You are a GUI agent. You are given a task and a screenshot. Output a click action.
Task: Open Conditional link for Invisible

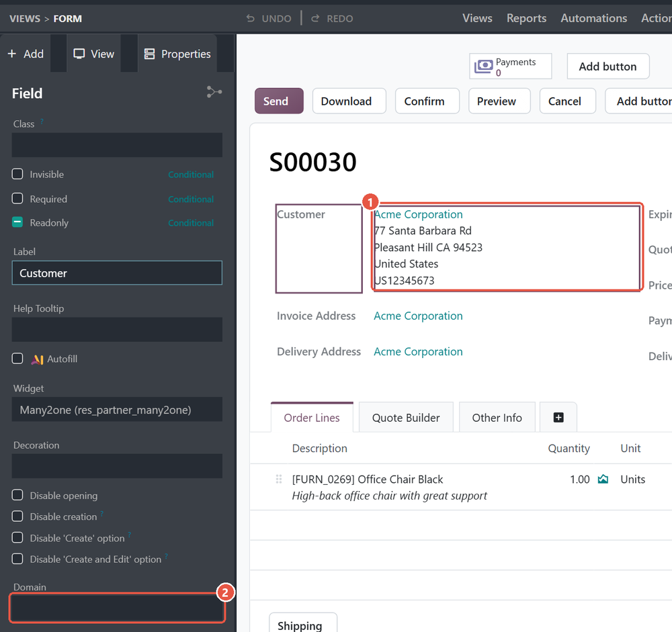[x=191, y=175]
